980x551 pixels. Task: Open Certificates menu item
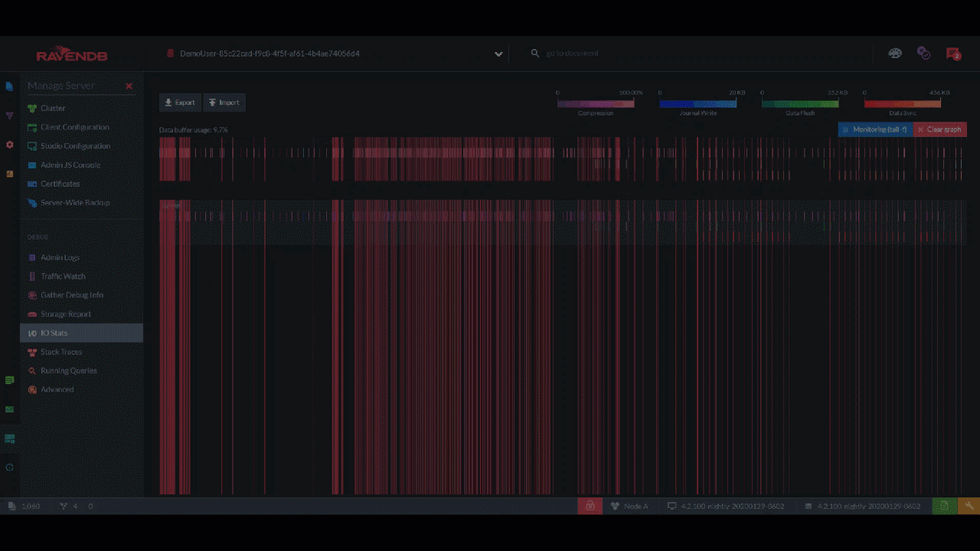click(81, 184)
